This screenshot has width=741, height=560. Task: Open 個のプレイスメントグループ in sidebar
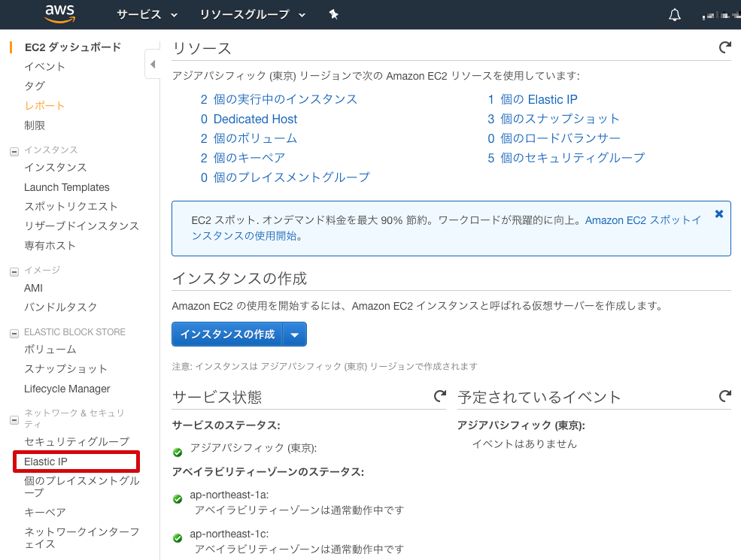[82, 486]
